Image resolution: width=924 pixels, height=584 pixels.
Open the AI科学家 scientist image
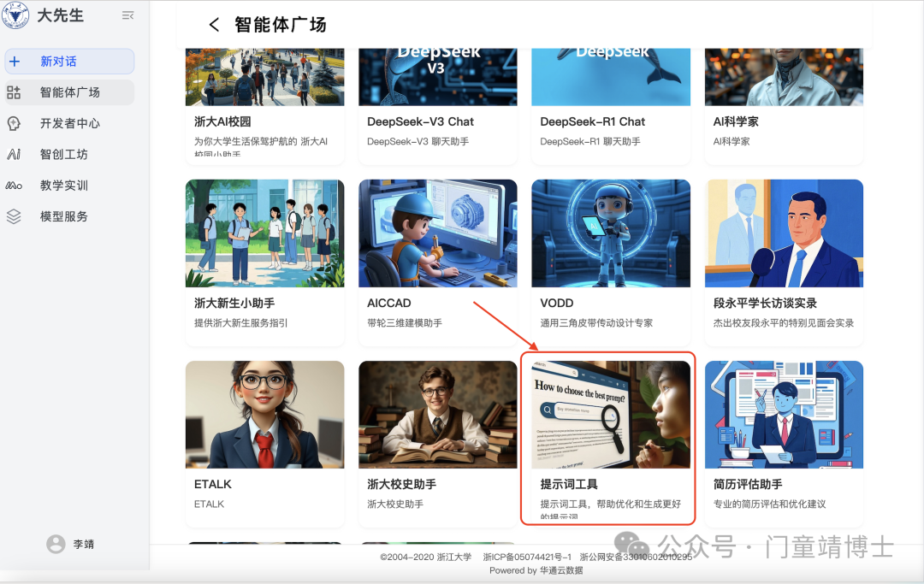click(x=784, y=77)
